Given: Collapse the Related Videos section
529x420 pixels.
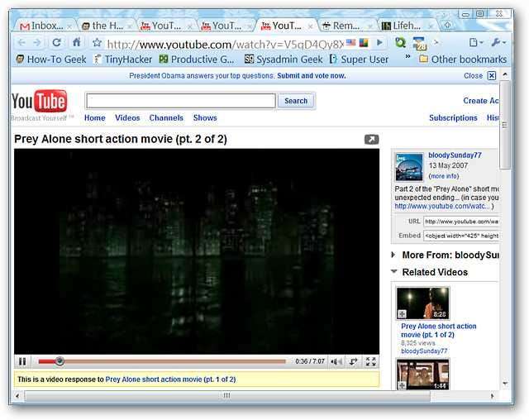Looking at the screenshot, I should coord(394,272).
